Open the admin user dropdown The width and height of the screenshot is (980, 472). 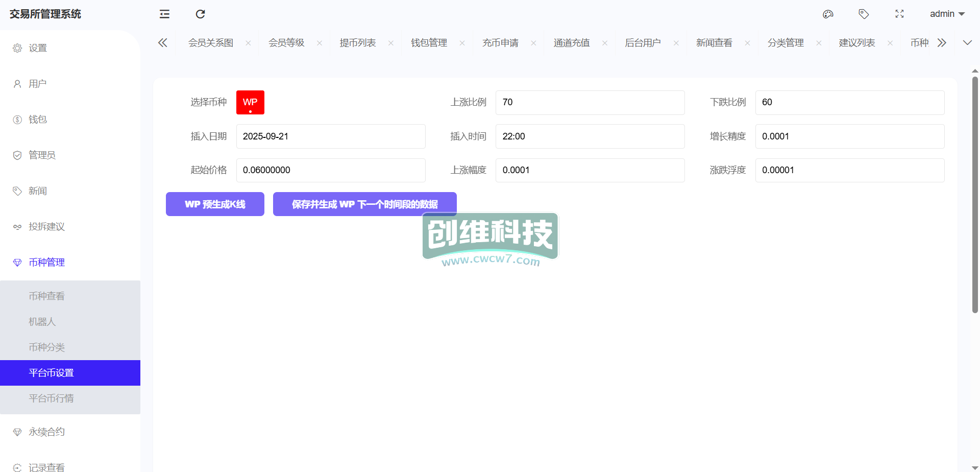(947, 14)
